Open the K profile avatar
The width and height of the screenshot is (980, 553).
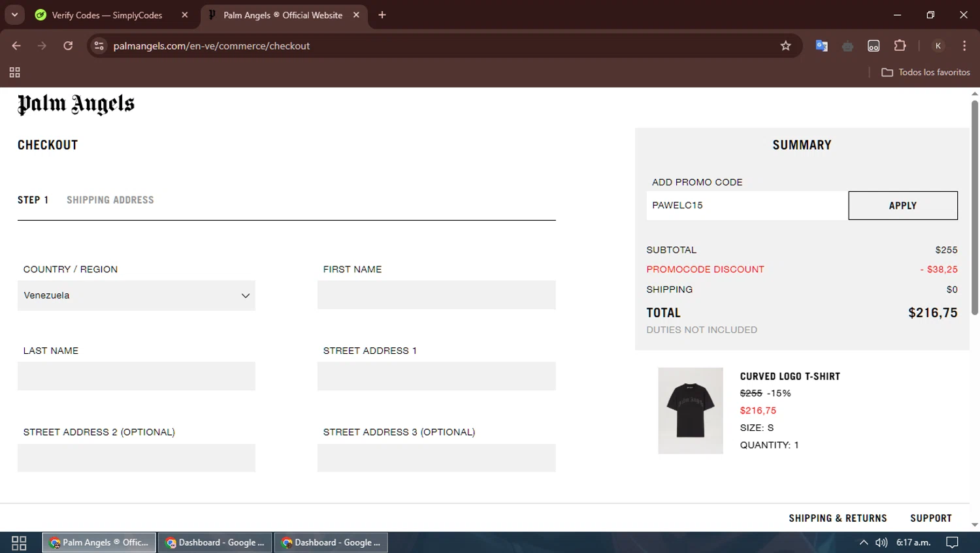(938, 46)
